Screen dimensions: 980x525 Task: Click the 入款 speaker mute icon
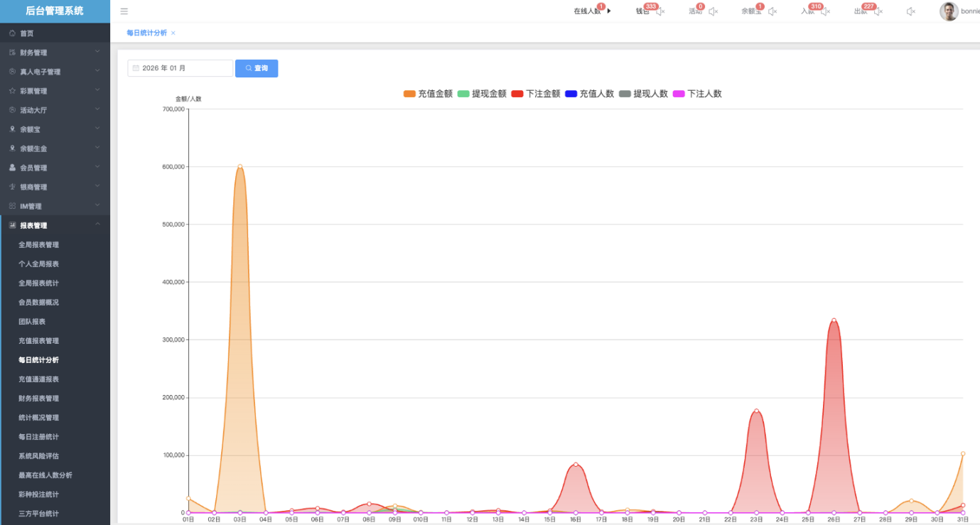825,11
